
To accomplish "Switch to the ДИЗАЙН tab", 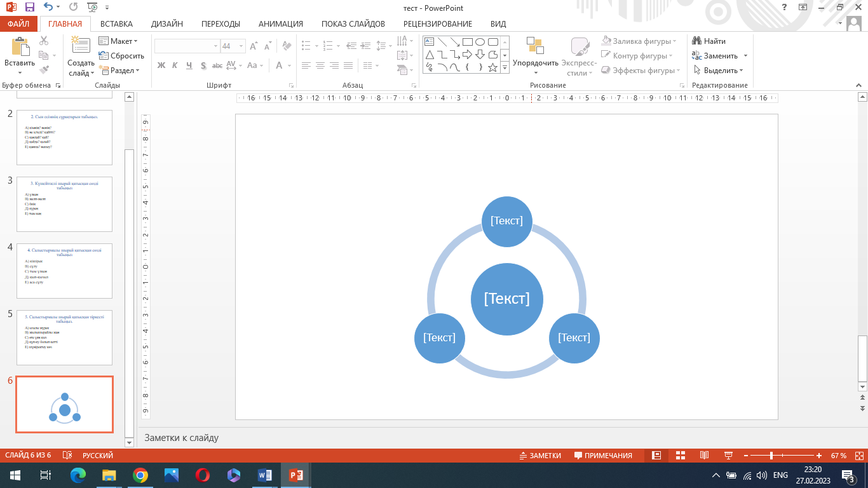I will [167, 24].
